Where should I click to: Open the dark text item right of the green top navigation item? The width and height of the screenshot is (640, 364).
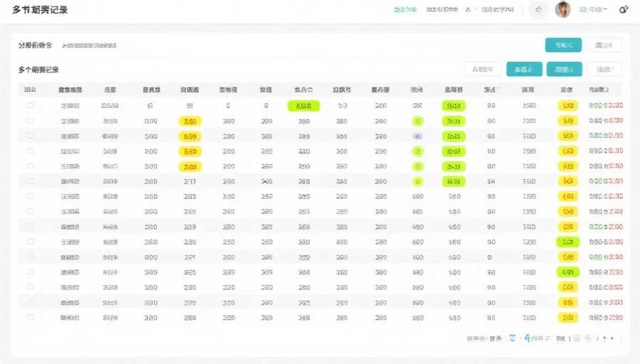click(442, 10)
